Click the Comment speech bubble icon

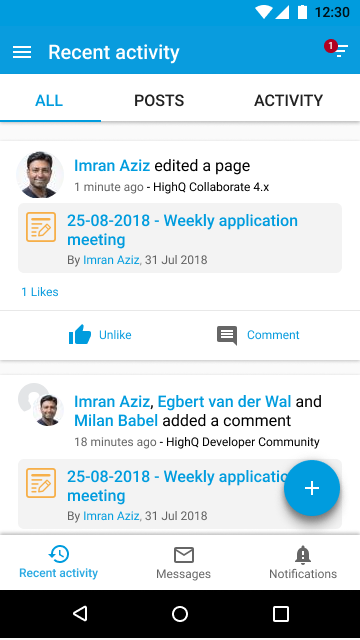(227, 336)
